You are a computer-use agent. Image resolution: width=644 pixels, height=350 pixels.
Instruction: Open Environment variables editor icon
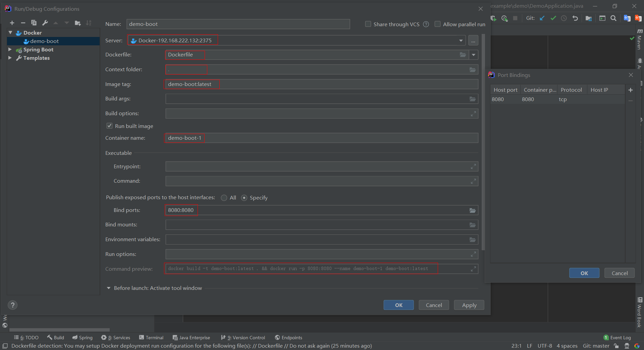(x=473, y=239)
